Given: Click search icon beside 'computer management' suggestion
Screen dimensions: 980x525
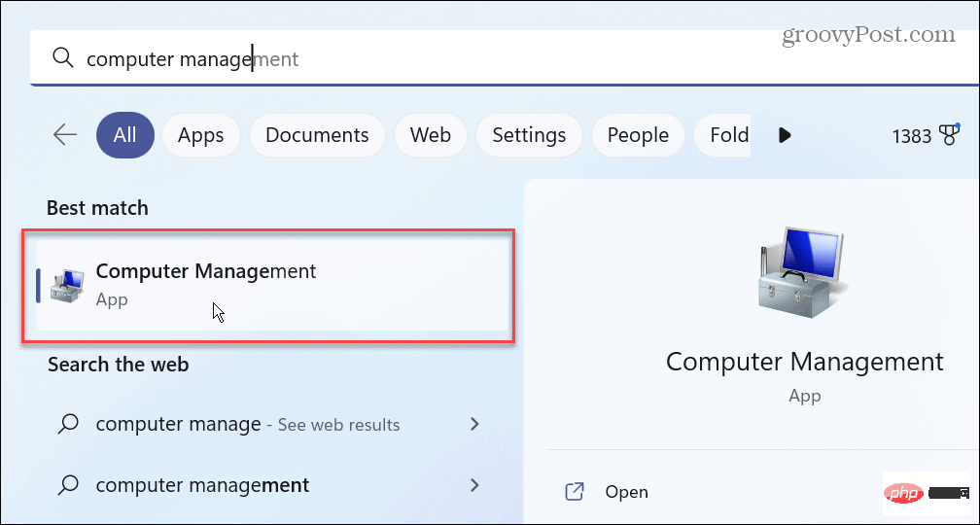Looking at the screenshot, I should click(x=67, y=485).
